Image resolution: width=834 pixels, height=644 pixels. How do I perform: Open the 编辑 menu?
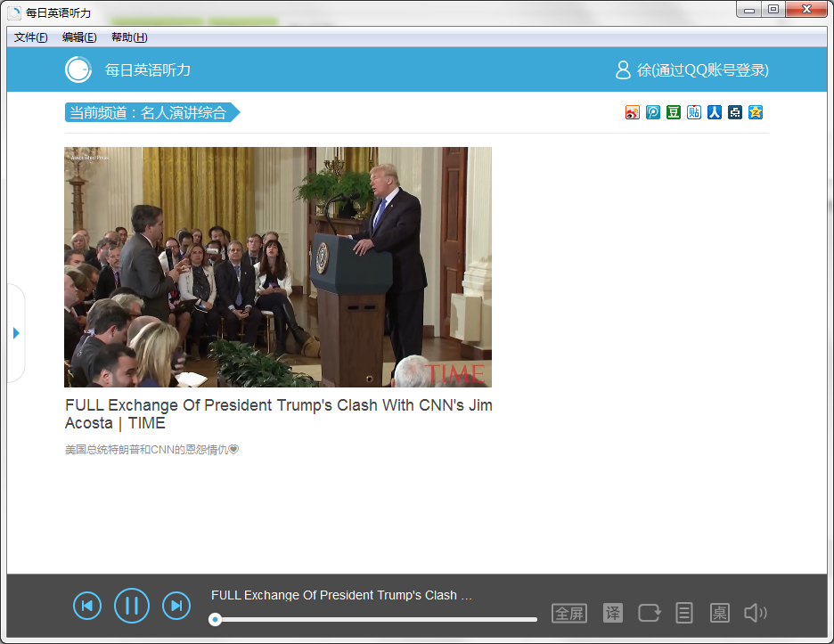point(79,37)
